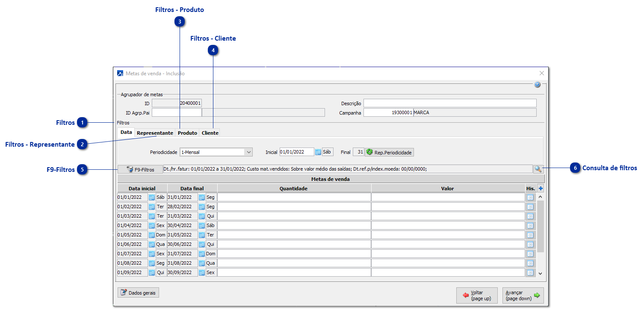Open the help question mark icon
644x313 pixels.
[537, 85]
